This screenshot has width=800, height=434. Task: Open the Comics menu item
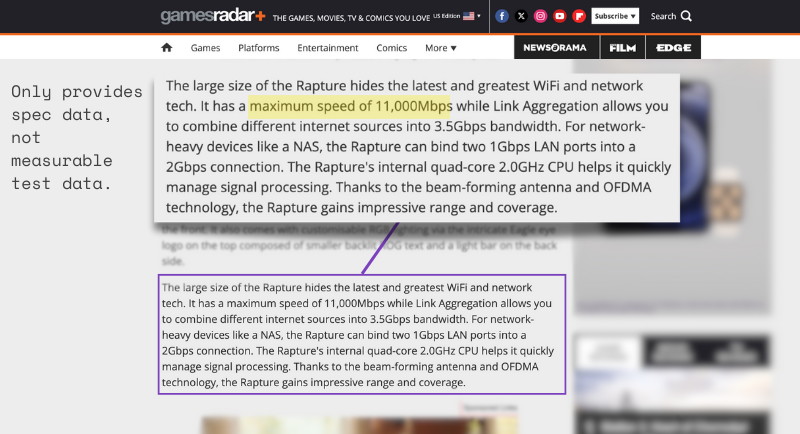[x=391, y=47]
